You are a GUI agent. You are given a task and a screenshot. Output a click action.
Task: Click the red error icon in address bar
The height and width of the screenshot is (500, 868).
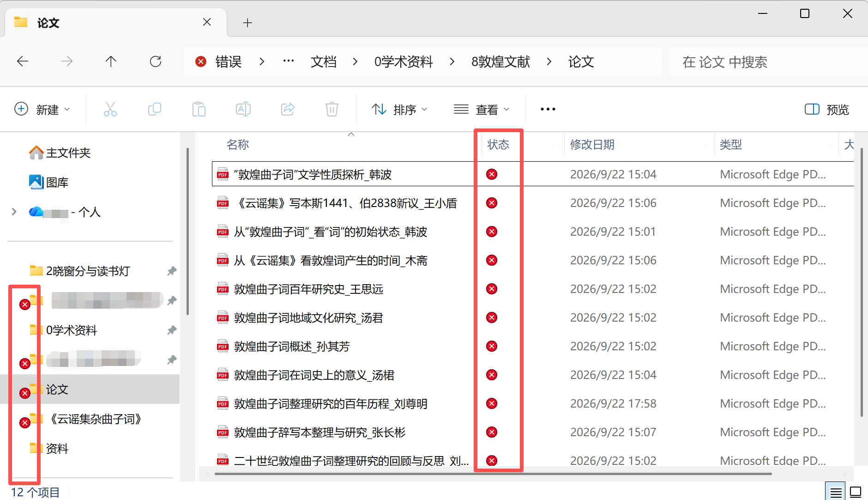click(201, 61)
